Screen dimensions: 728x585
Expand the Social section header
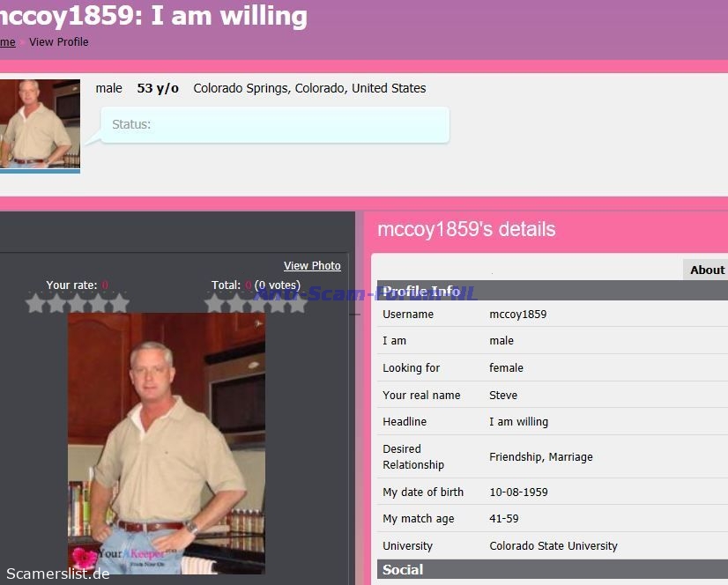[x=403, y=570]
